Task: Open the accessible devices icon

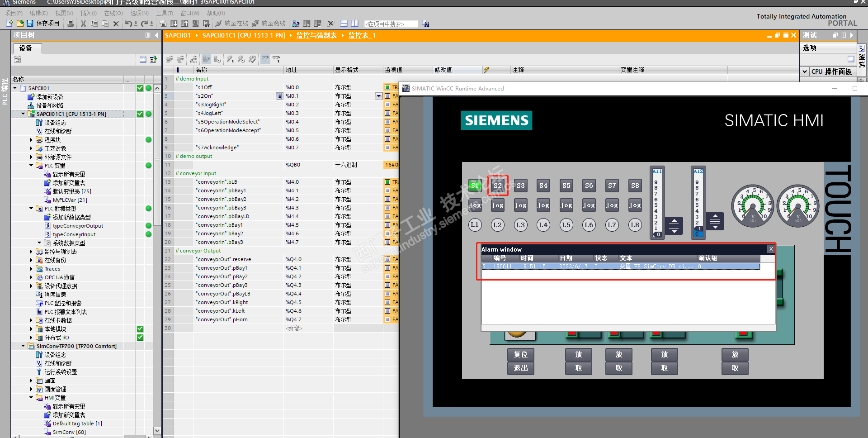Action: (x=296, y=24)
